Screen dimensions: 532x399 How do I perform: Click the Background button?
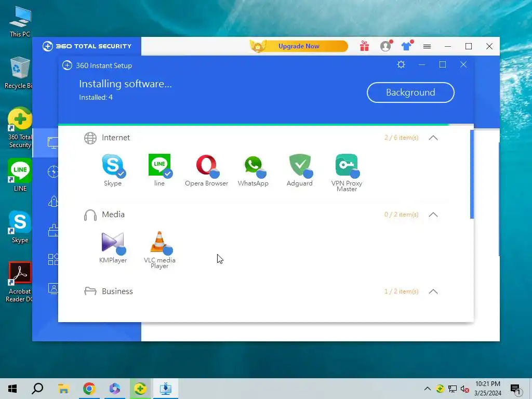410,92
